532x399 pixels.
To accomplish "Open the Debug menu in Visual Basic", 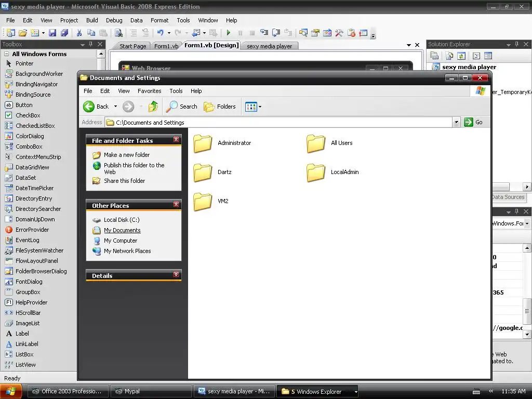I will pos(114,20).
